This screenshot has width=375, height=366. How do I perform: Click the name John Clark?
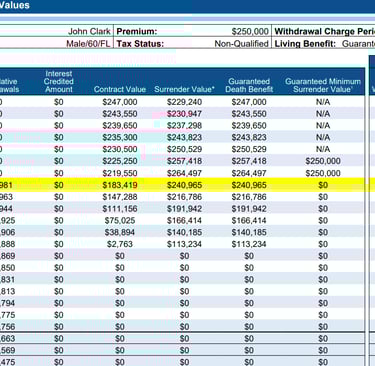(x=89, y=32)
